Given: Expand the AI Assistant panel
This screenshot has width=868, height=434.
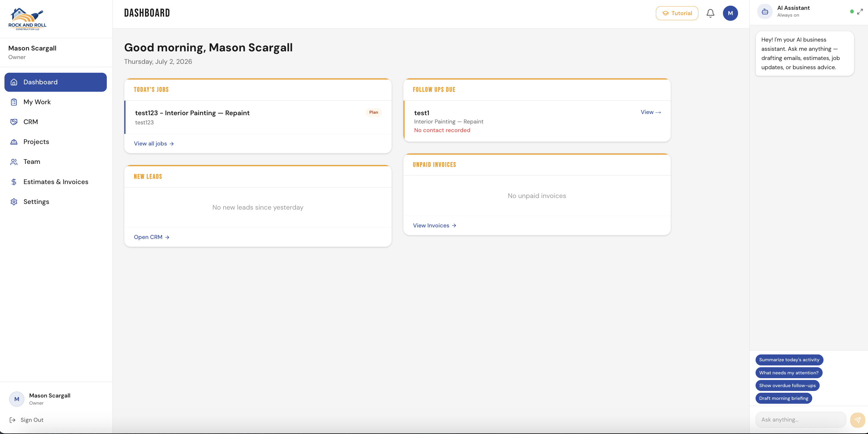Looking at the screenshot, I should coord(860,12).
